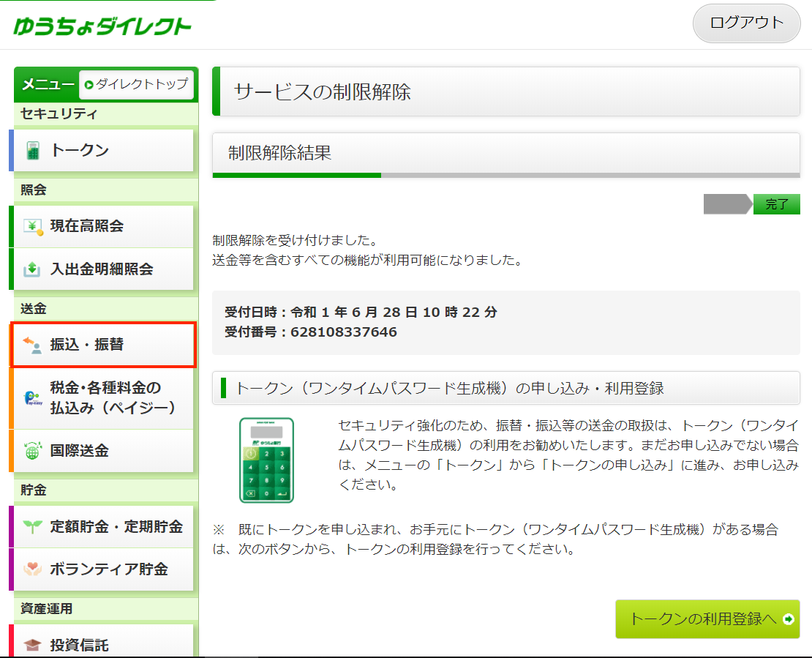Click ログアウト to sign out
This screenshot has width=812, height=658.
pos(746,23)
